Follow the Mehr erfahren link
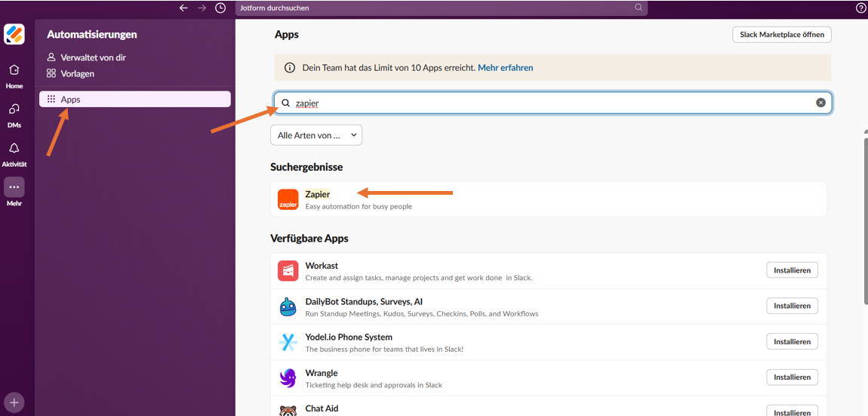 tap(505, 68)
